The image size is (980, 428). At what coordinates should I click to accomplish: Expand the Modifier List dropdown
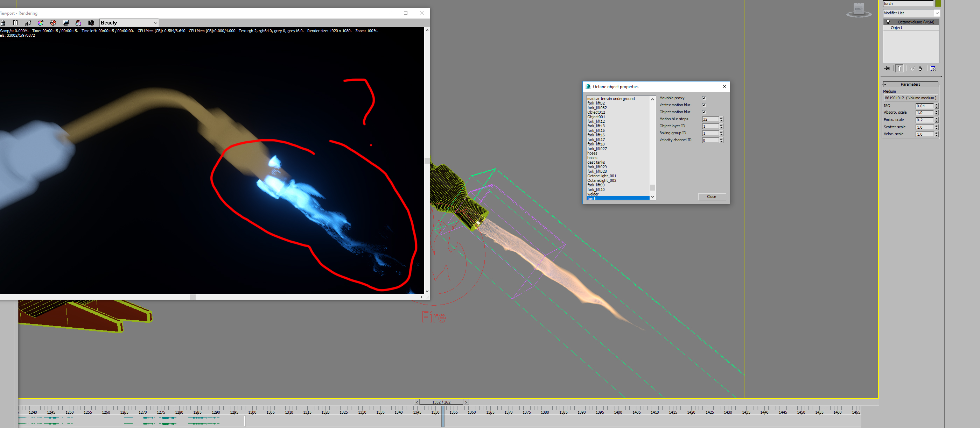click(x=937, y=13)
